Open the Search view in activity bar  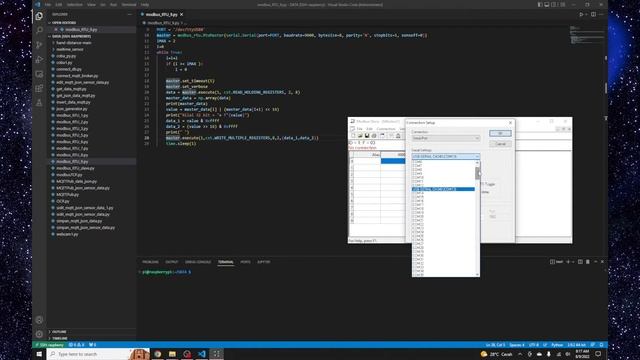(39, 31)
